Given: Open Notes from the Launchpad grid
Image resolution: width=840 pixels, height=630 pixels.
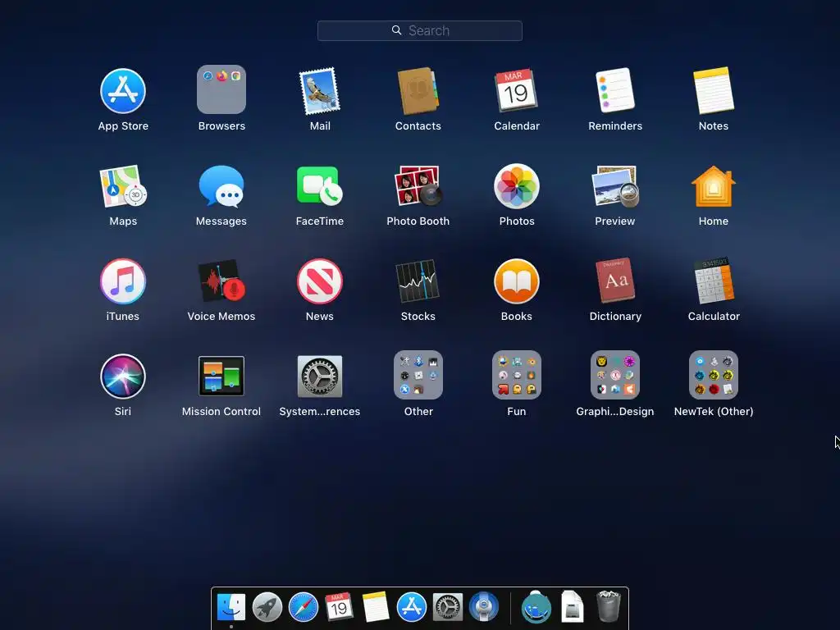Looking at the screenshot, I should pyautogui.click(x=714, y=90).
